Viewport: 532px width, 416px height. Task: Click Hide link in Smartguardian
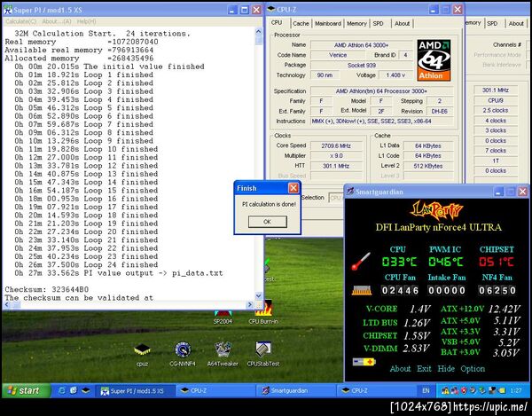click(x=446, y=368)
